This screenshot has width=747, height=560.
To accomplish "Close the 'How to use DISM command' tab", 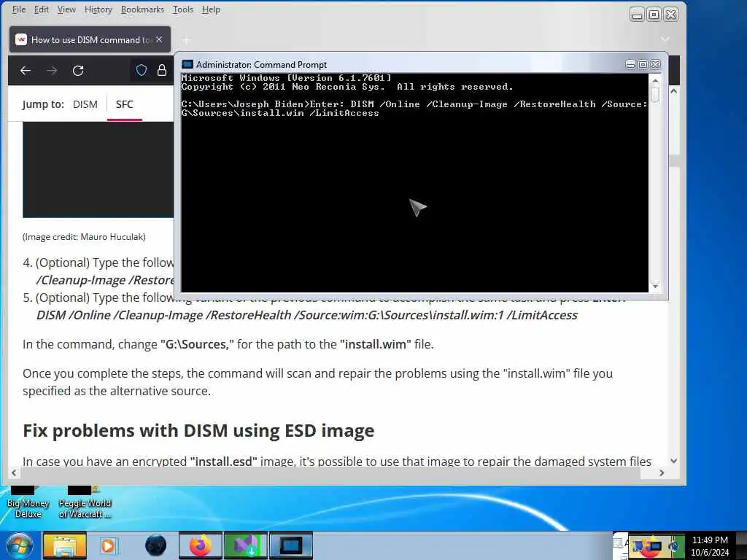I will point(159,39).
